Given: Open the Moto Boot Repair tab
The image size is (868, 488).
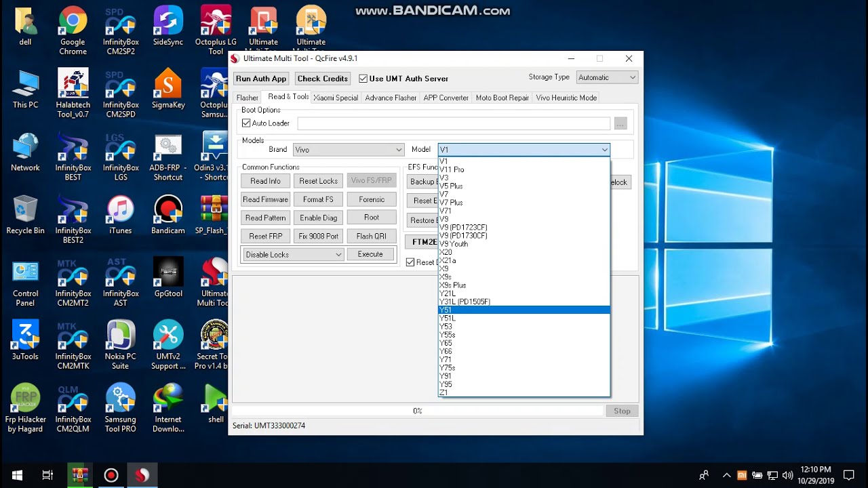Looking at the screenshot, I should pyautogui.click(x=502, y=98).
